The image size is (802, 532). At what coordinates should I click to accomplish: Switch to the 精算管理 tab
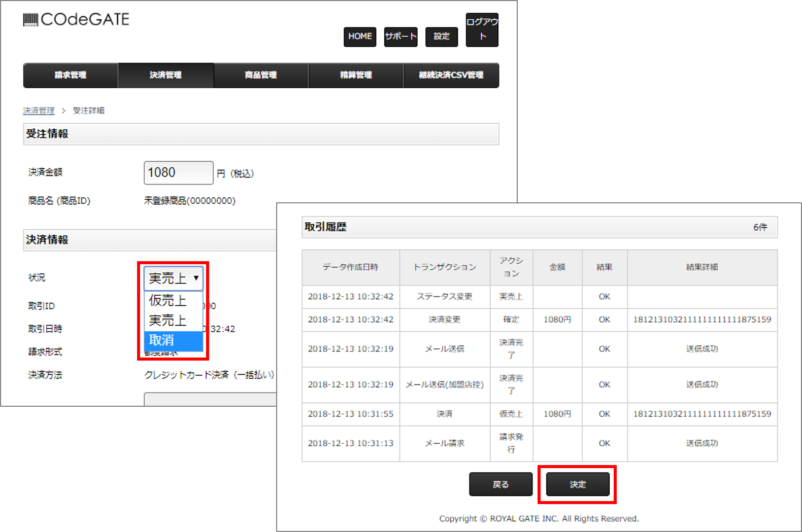coord(356,75)
